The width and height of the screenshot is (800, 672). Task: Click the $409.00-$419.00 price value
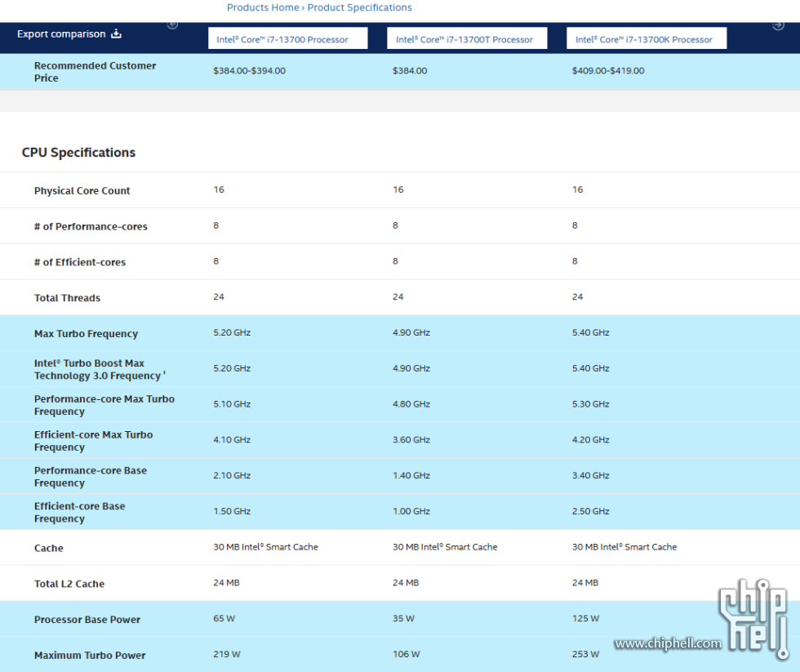pos(608,71)
